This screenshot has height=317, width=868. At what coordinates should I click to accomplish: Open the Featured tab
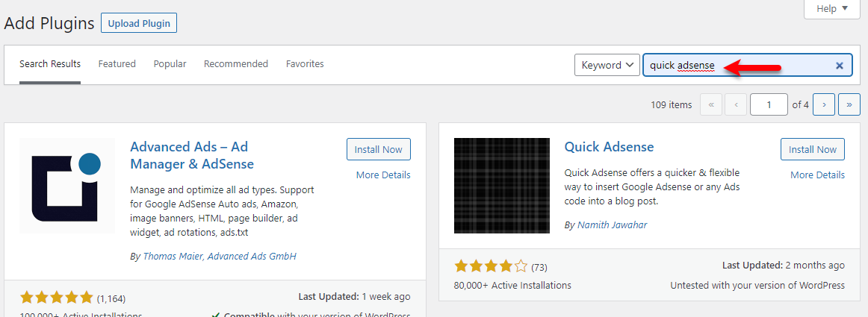[117, 64]
